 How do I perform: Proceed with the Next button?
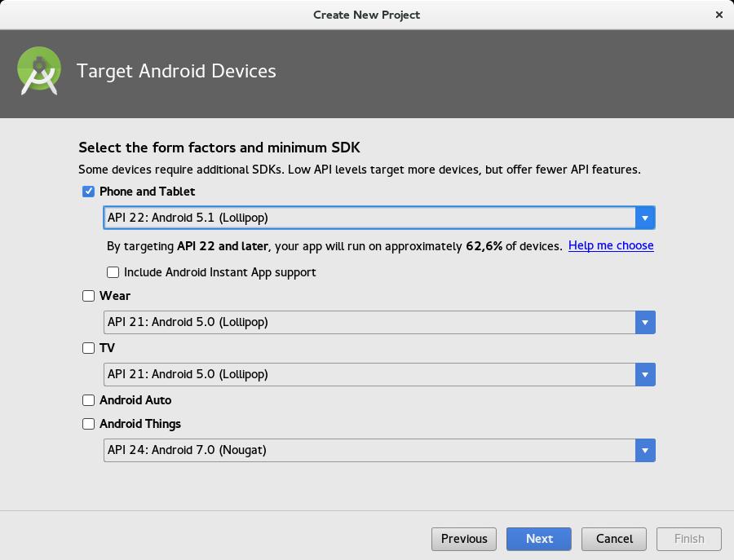tap(539, 539)
